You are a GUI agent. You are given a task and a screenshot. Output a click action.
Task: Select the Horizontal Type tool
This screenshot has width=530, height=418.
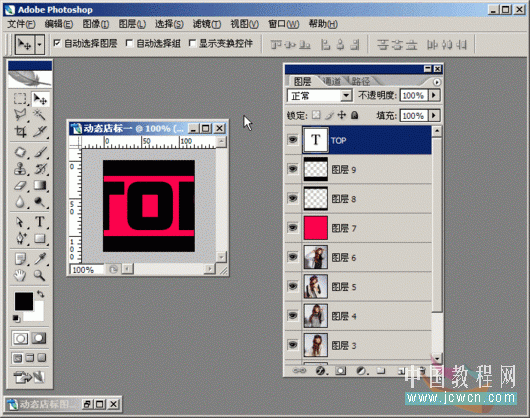click(x=40, y=222)
